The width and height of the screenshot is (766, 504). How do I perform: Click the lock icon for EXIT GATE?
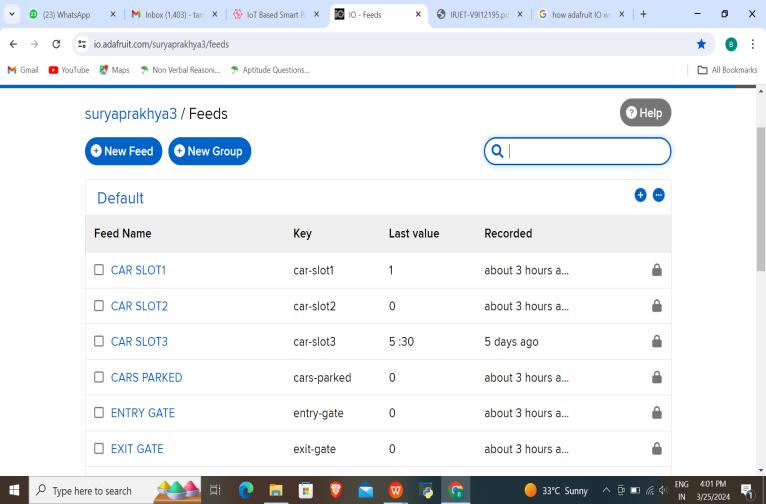coord(657,448)
